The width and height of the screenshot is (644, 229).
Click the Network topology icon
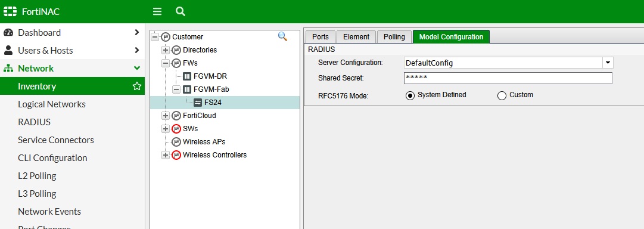pyautogui.click(x=8, y=68)
